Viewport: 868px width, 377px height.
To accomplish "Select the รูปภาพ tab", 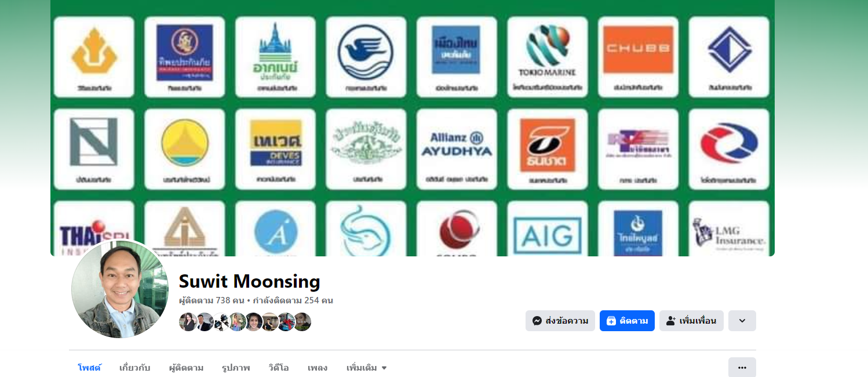I will click(236, 368).
